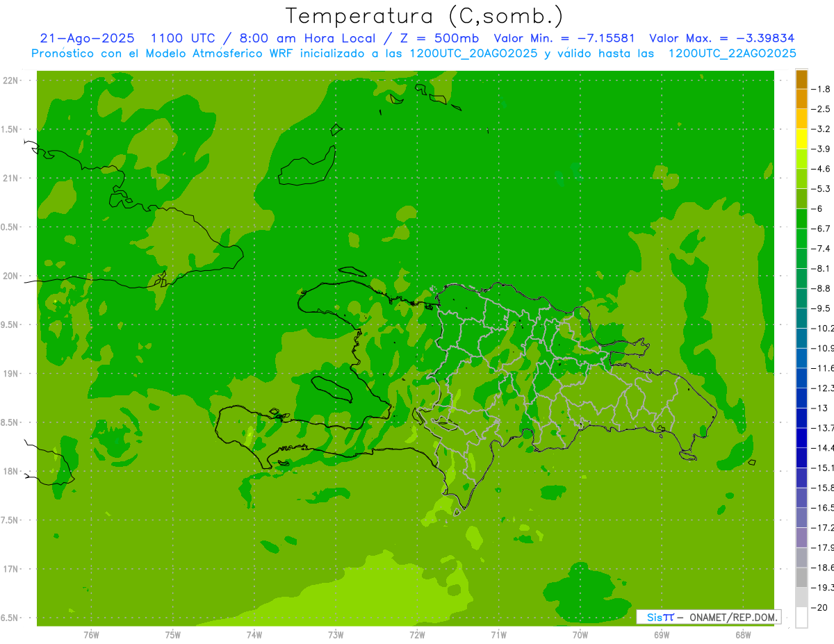Click the '-7.4' legend value
834x644 pixels.
821,249
